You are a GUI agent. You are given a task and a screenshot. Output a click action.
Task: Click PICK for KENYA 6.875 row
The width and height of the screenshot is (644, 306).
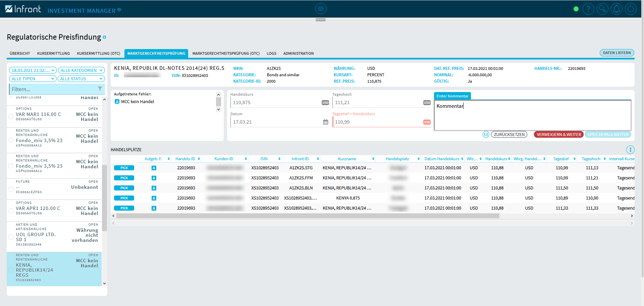point(124,198)
